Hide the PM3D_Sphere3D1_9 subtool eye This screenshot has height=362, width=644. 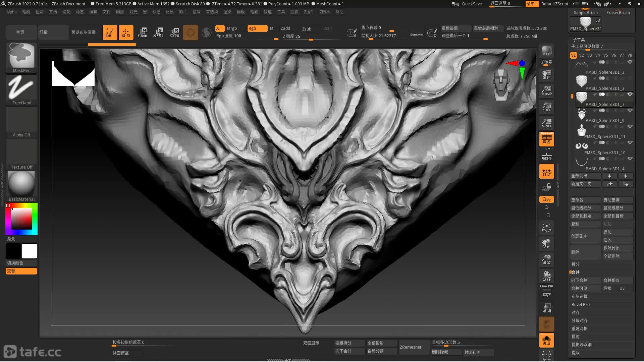click(630, 111)
